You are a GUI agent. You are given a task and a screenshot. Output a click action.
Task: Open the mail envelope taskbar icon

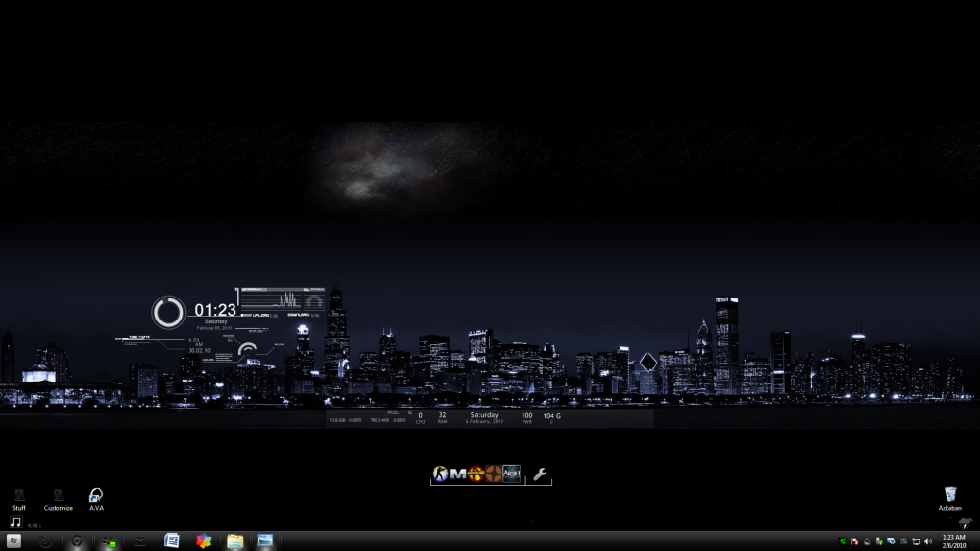point(140,541)
